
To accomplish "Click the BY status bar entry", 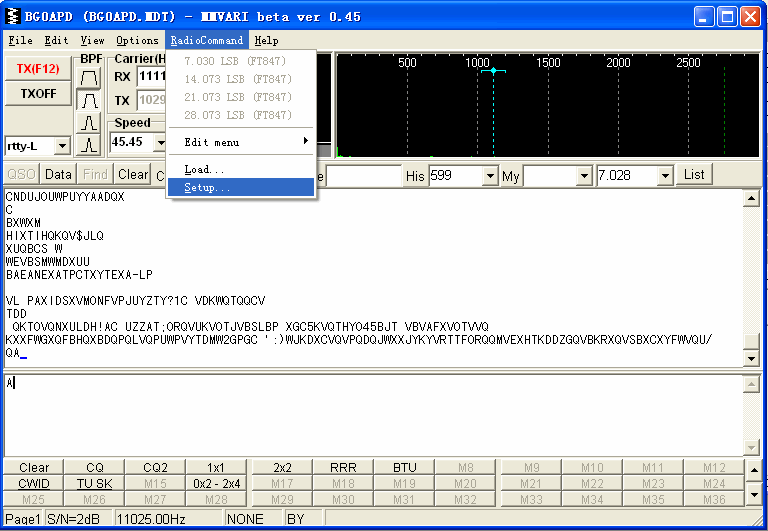I will click(x=303, y=519).
